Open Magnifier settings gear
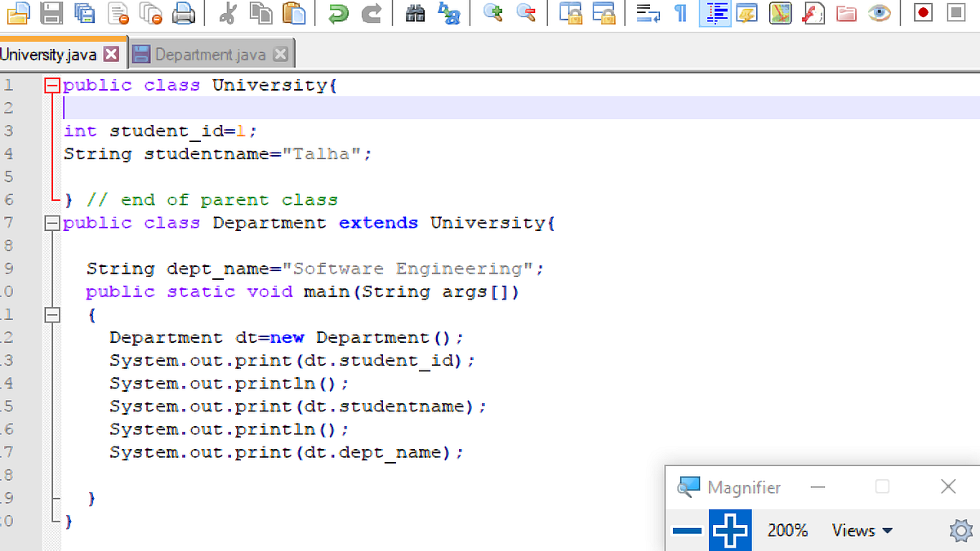This screenshot has width=980, height=551. pos(961,531)
